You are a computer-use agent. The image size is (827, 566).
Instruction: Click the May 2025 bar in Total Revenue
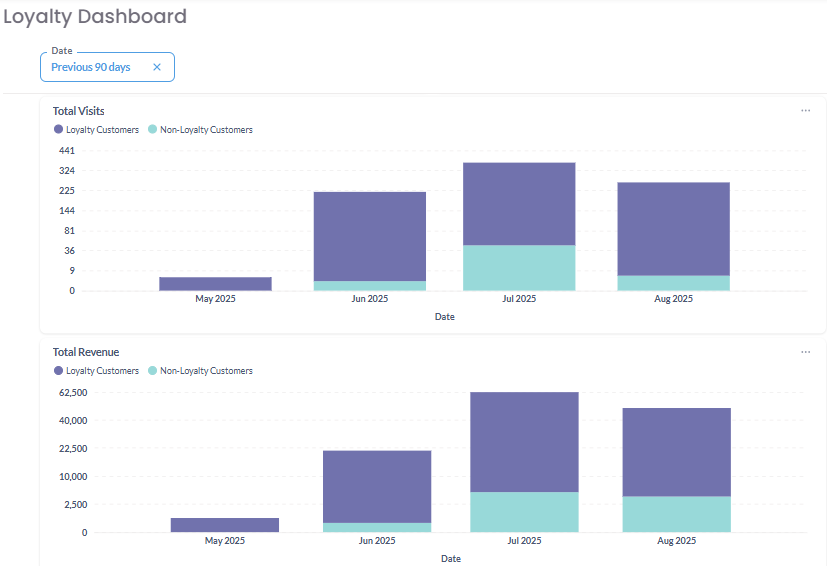click(225, 525)
